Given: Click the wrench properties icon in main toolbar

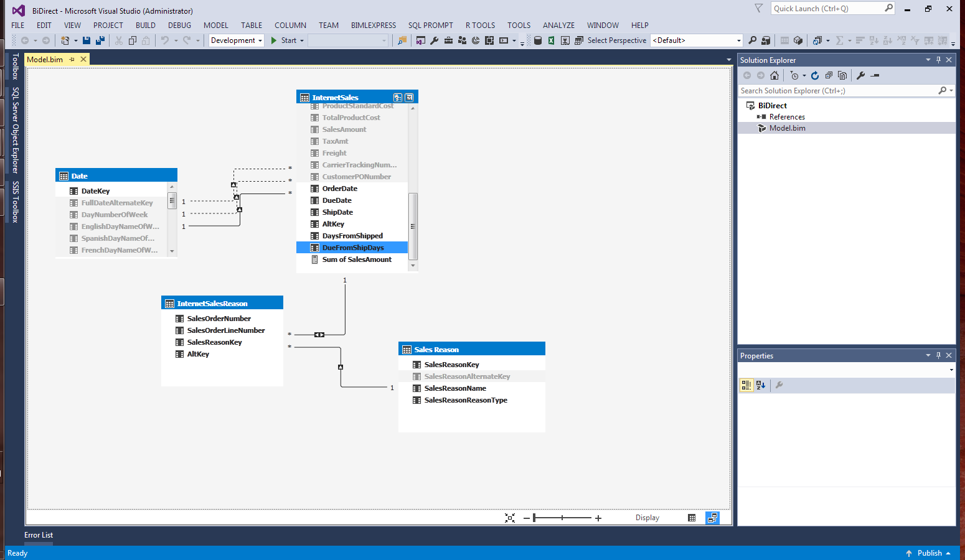Looking at the screenshot, I should pyautogui.click(x=435, y=40).
